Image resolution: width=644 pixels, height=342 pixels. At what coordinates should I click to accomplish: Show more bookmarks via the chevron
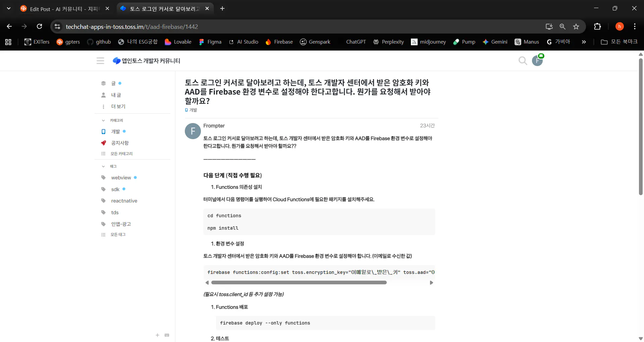point(584,42)
